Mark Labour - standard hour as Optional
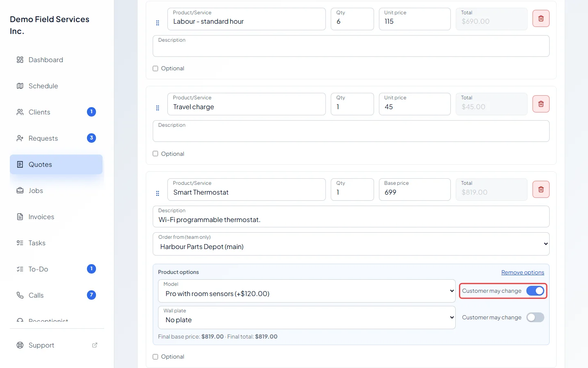Screen dimensions: 588x368 pos(156,69)
